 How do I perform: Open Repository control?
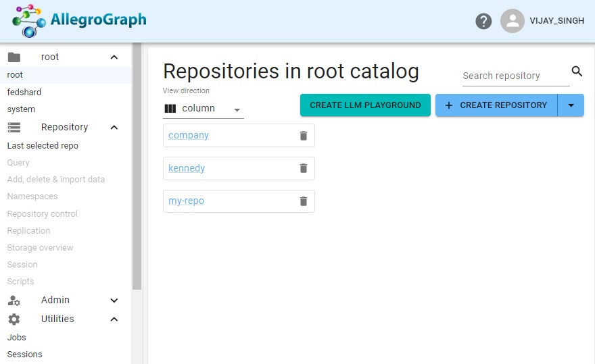(42, 214)
